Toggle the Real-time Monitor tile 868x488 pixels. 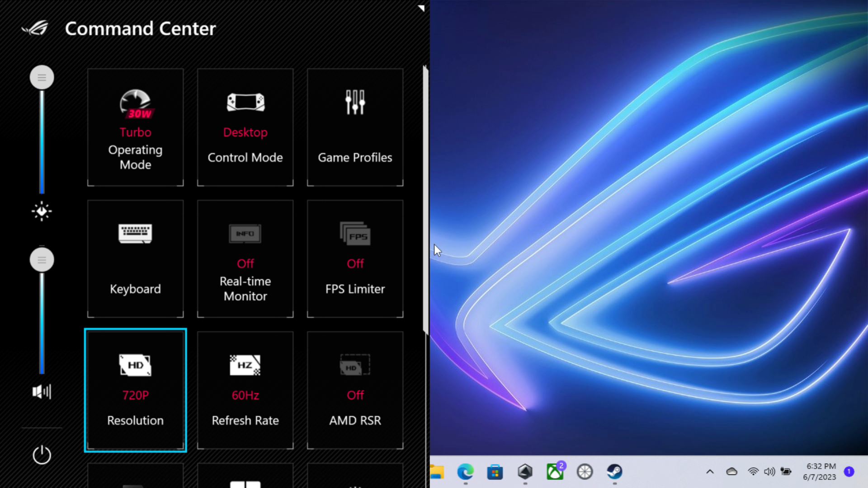tap(245, 258)
